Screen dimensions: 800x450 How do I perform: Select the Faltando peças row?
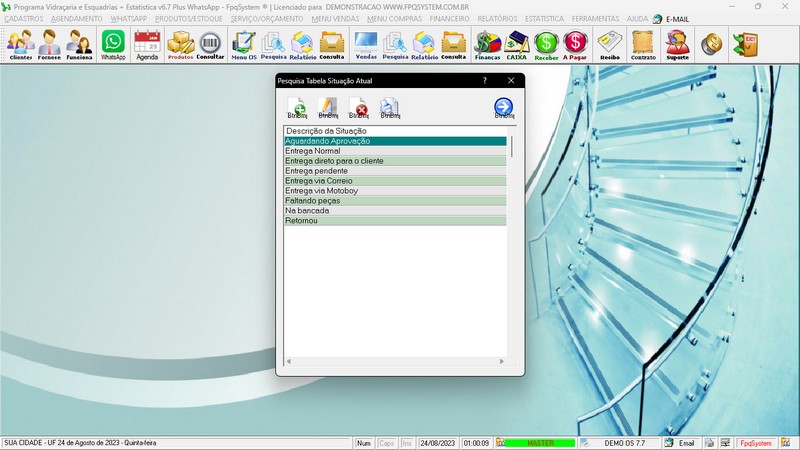[395, 201]
